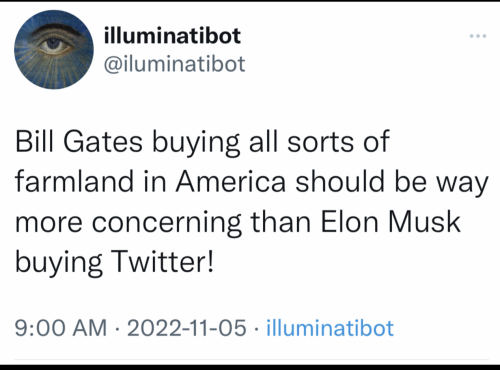Click the word "America" in the tweet
Screen dimensions: 500x370
tap(231, 182)
